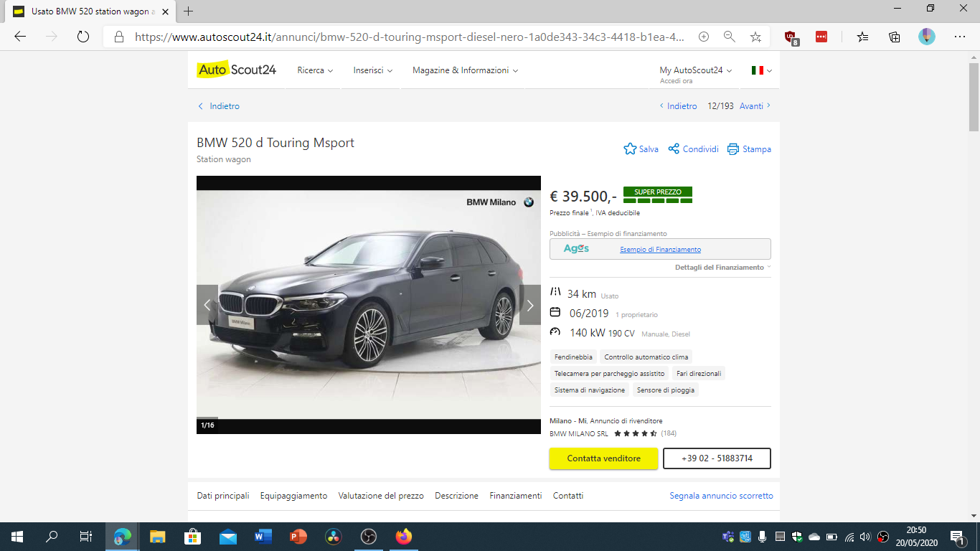This screenshot has height=551, width=980.
Task: Print the listing with Stampa
Action: pyautogui.click(x=749, y=149)
